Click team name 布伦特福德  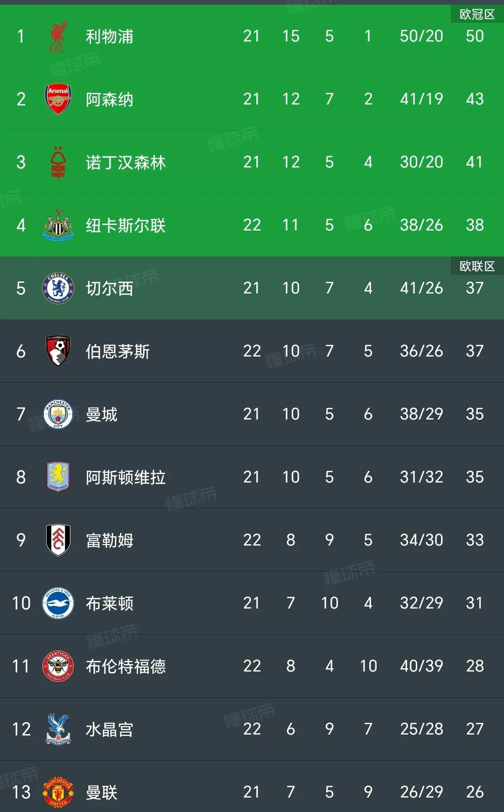pos(126,666)
